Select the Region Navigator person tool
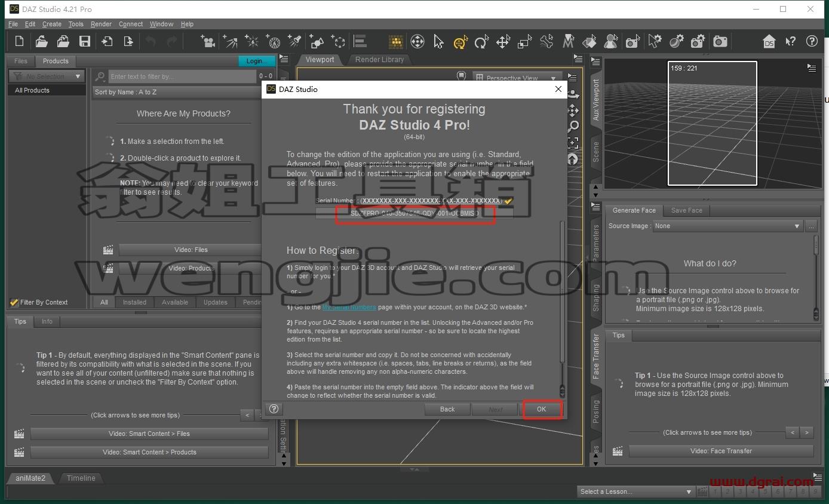829x504 pixels. (x=610, y=41)
